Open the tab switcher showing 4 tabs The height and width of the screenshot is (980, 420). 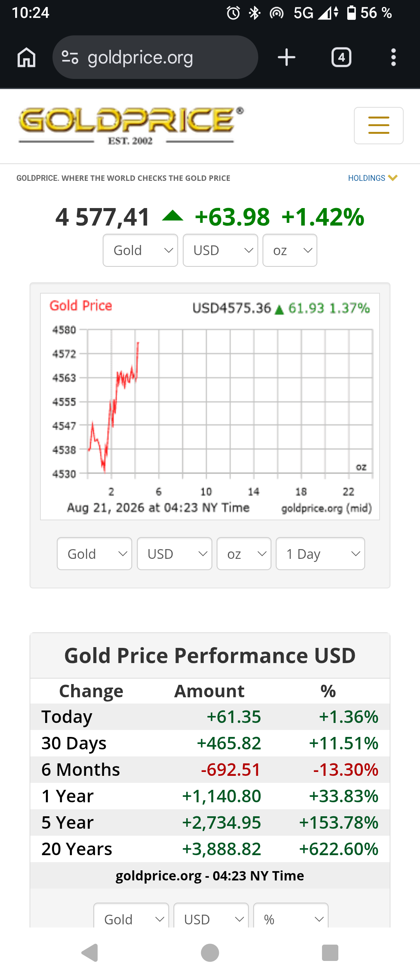click(x=341, y=58)
